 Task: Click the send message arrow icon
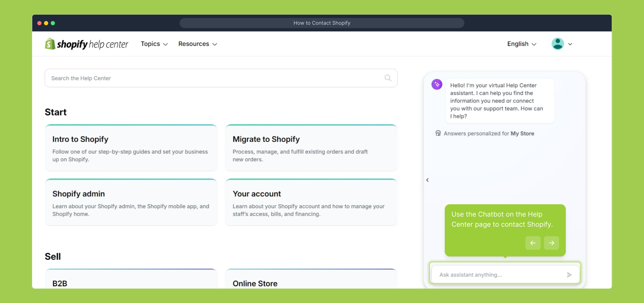coord(569,275)
